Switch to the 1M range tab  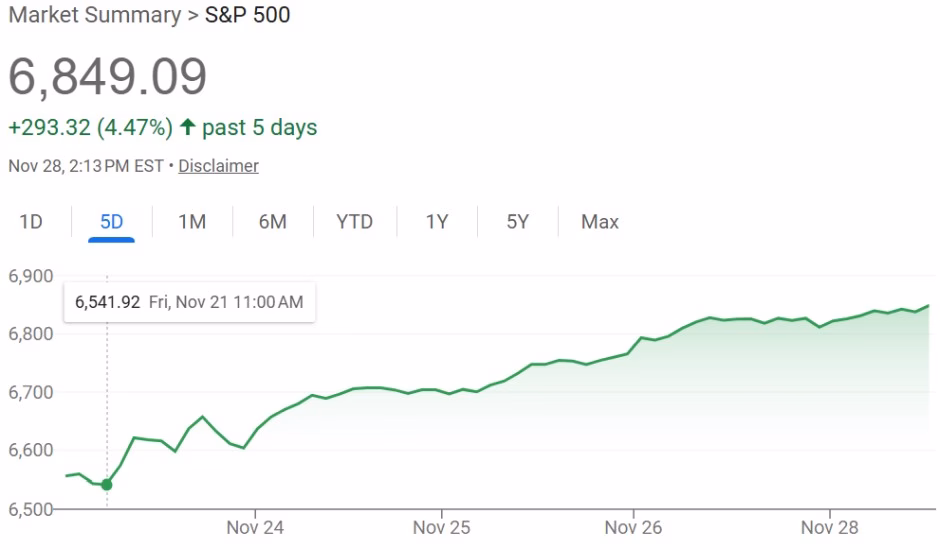click(x=192, y=222)
